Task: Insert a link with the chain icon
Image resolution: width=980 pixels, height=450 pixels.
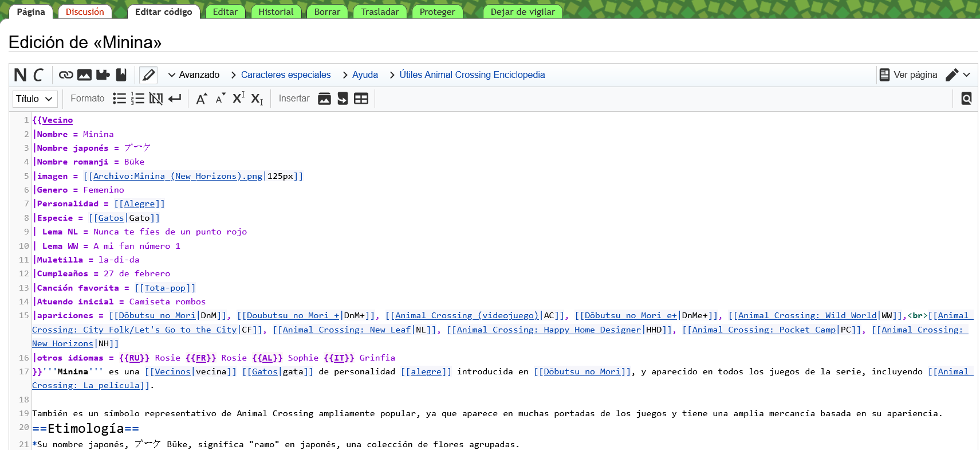Action: (66, 75)
